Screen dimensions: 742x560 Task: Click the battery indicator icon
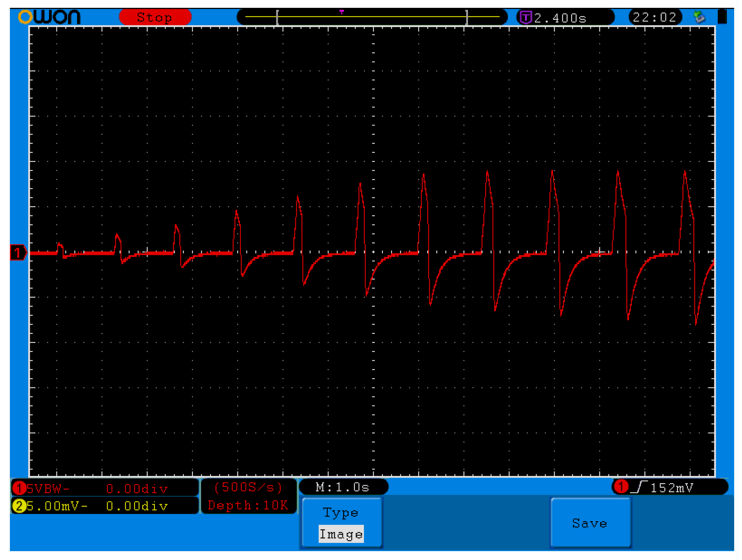722,17
